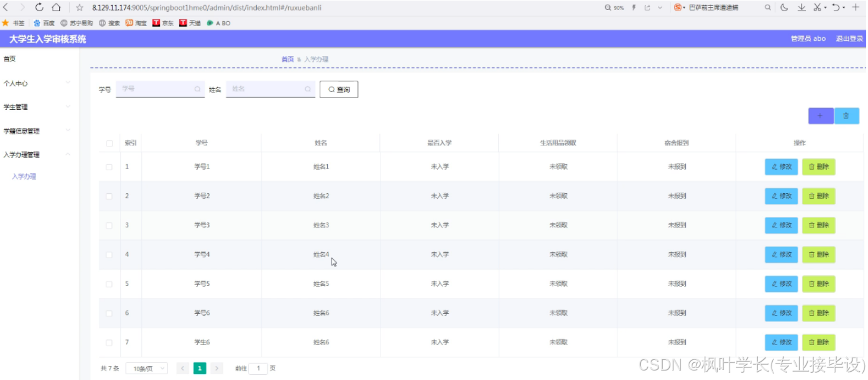Select the 入学办理 submenu item
The image size is (868, 380).
click(x=24, y=176)
